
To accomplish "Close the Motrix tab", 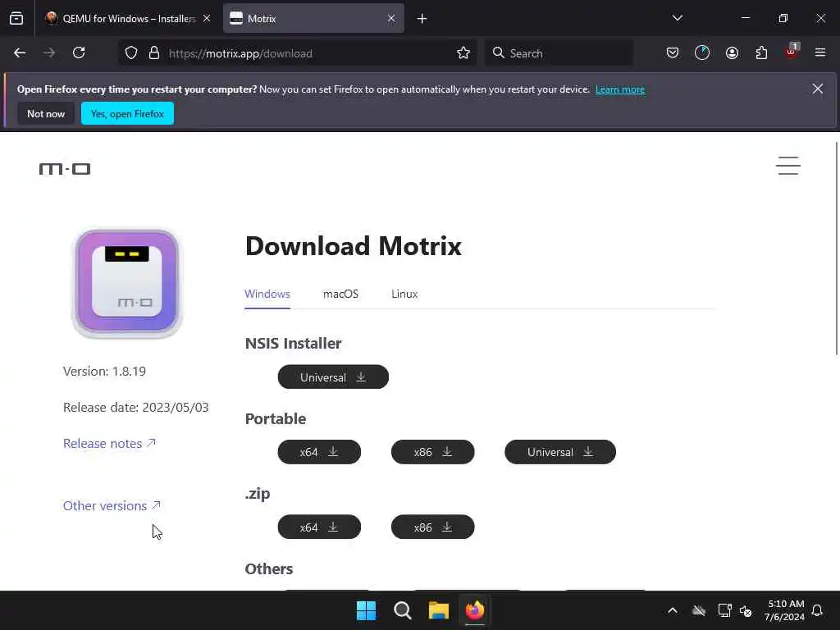I will coord(391,19).
